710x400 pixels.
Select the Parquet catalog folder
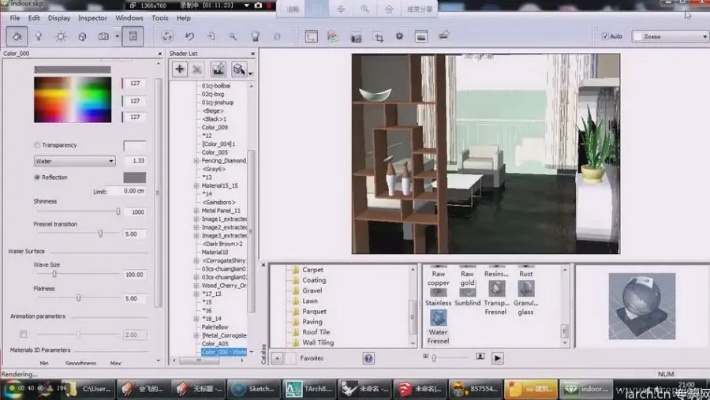pos(313,311)
